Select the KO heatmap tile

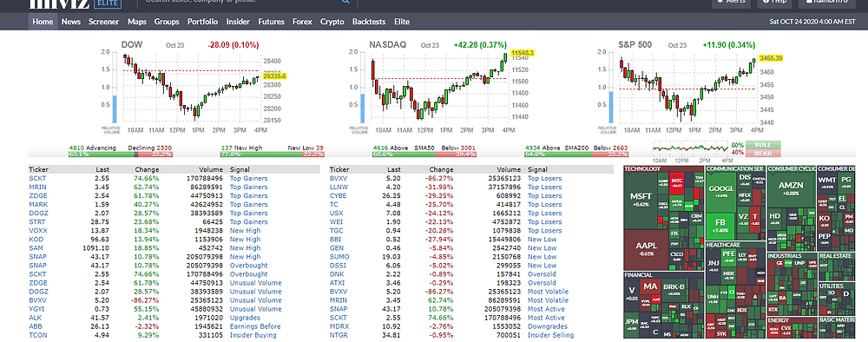825,220
